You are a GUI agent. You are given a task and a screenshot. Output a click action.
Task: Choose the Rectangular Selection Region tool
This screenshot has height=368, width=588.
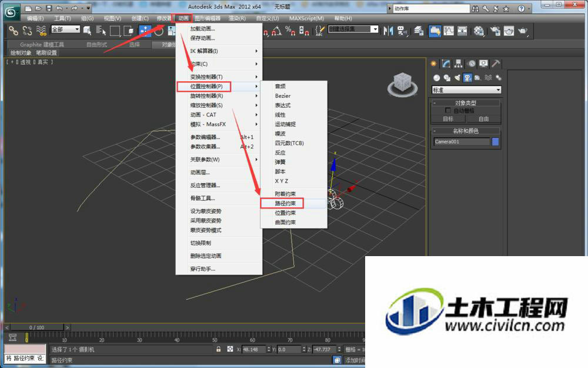(115, 31)
